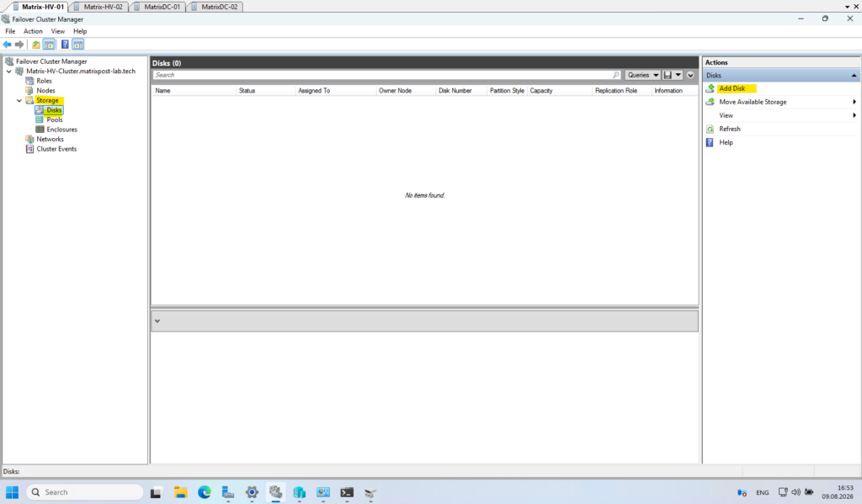Open Pools under Storage
This screenshot has height=504, width=862.
tap(55, 119)
